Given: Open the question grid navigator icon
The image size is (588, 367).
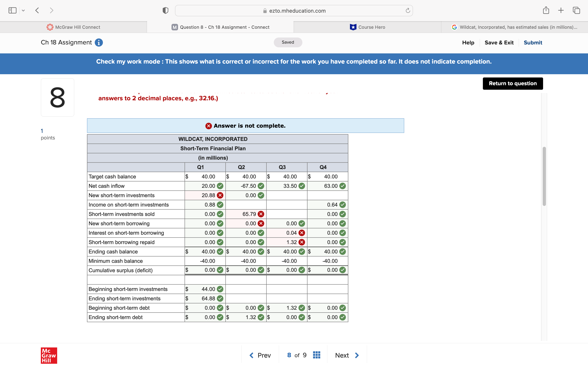Looking at the screenshot, I should point(317,355).
